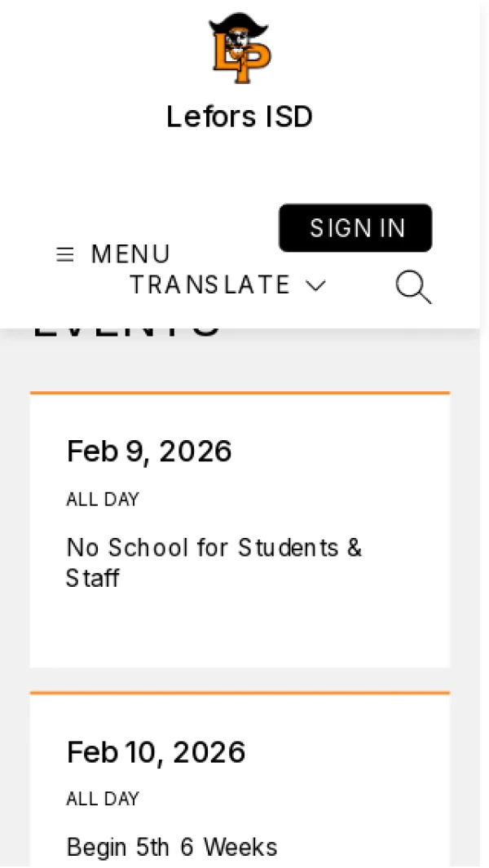Expand the chevron next to Translate

(315, 285)
